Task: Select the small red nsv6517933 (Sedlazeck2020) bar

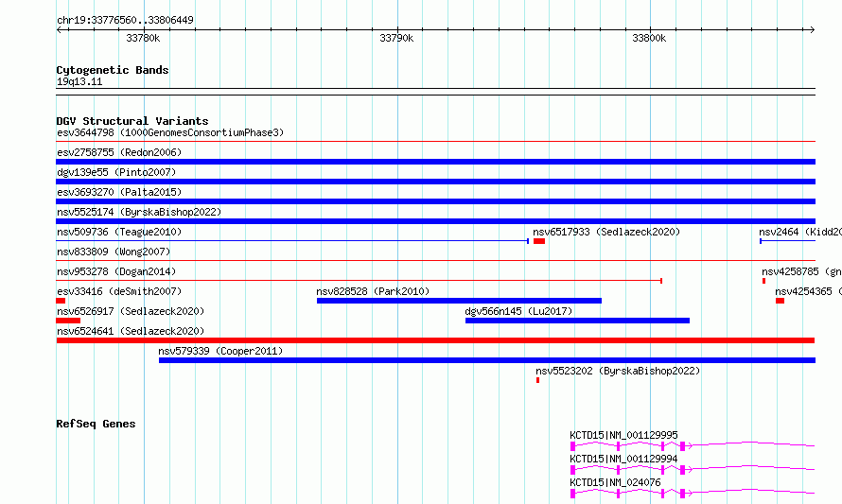Action: (x=539, y=241)
